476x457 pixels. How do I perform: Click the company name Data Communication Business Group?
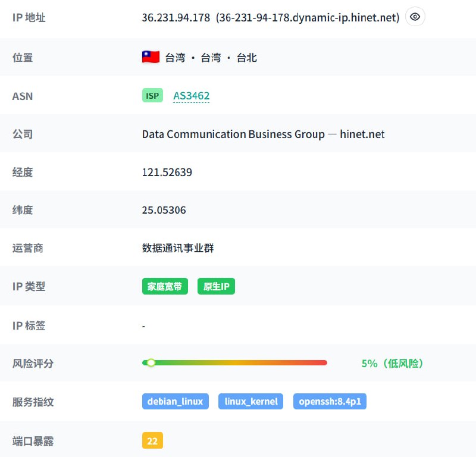point(233,134)
